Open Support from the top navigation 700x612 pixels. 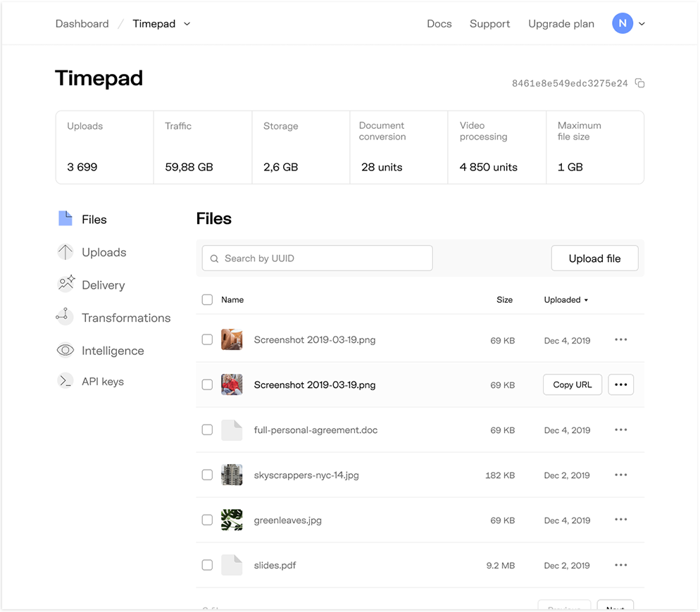tap(489, 24)
